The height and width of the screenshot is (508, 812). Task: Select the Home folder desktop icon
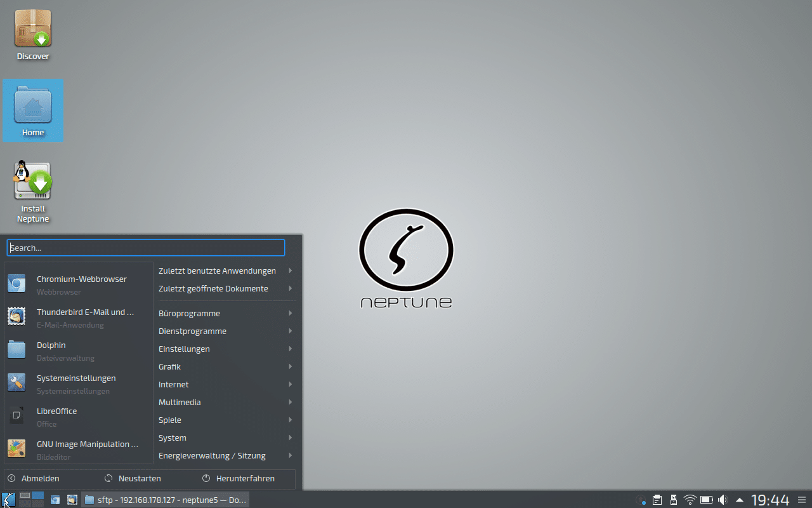pyautogui.click(x=33, y=110)
